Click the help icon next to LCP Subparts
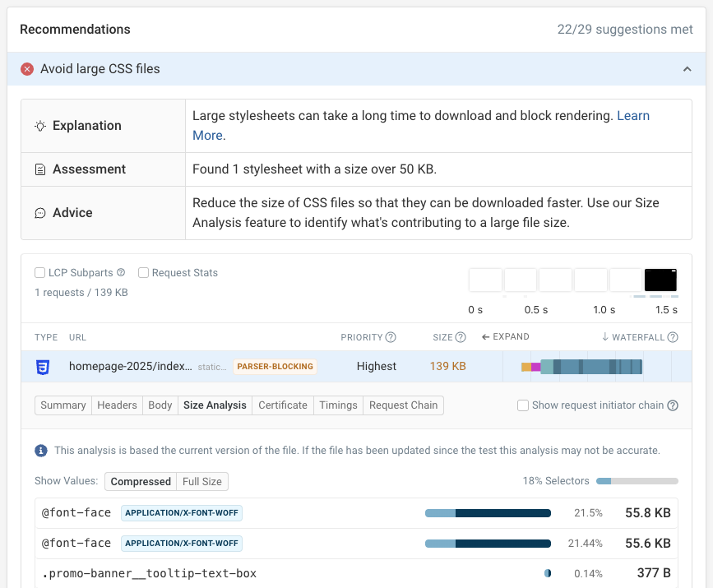This screenshot has height=588, width=713. pyautogui.click(x=121, y=273)
